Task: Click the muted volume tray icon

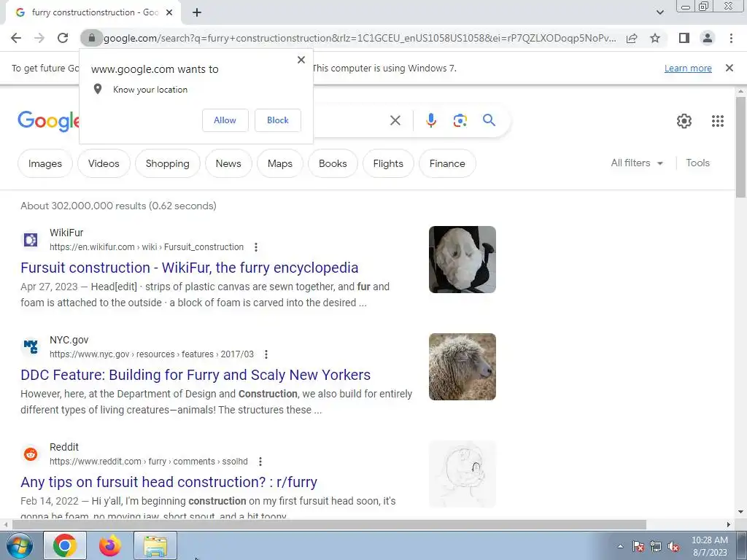Action: (673, 547)
